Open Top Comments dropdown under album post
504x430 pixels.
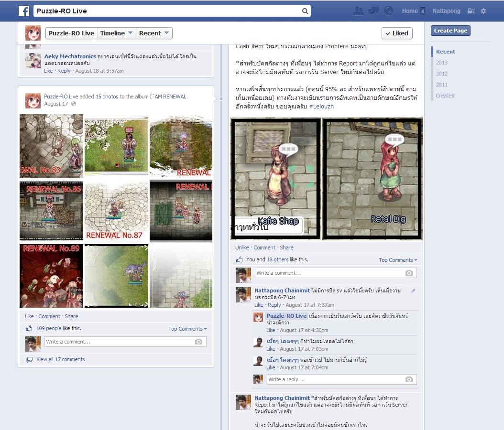point(187,329)
